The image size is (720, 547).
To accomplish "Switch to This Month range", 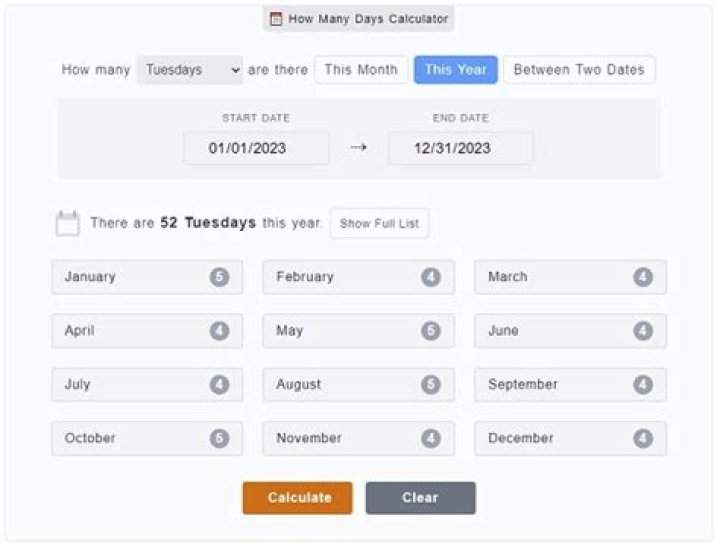I will 361,70.
